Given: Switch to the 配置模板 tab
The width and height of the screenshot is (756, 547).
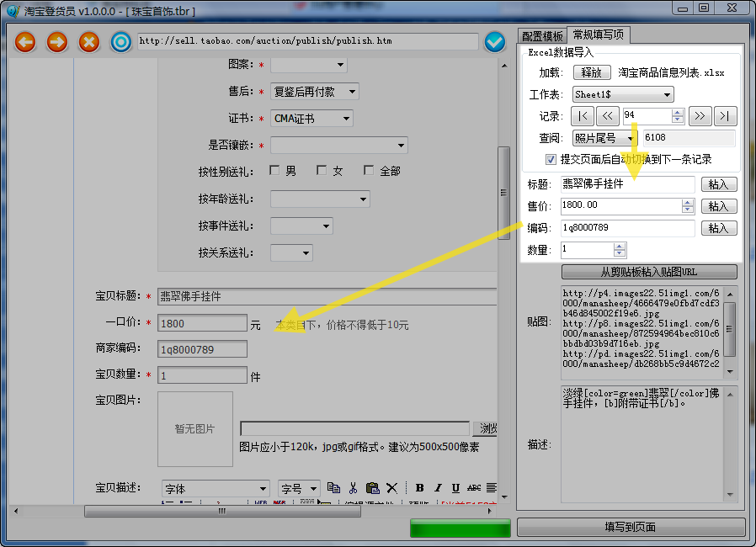Looking at the screenshot, I should tap(542, 36).
